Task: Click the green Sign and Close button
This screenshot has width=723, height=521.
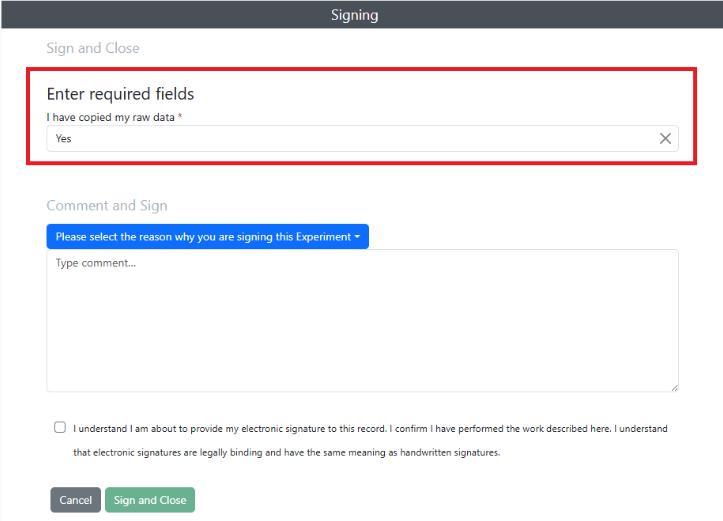Action: (x=150, y=500)
